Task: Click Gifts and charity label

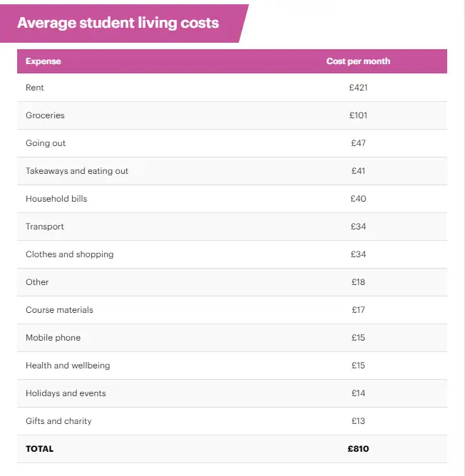Action: tap(58, 421)
